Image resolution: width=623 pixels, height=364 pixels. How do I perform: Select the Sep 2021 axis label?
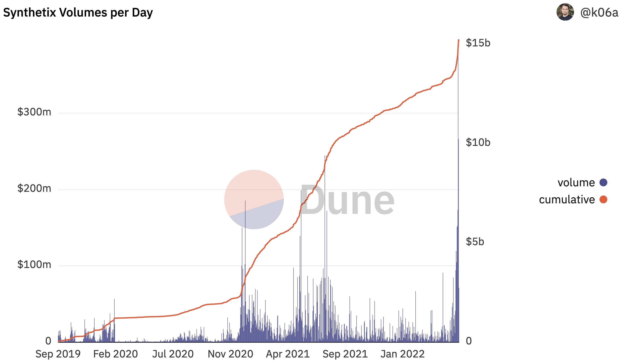345,354
